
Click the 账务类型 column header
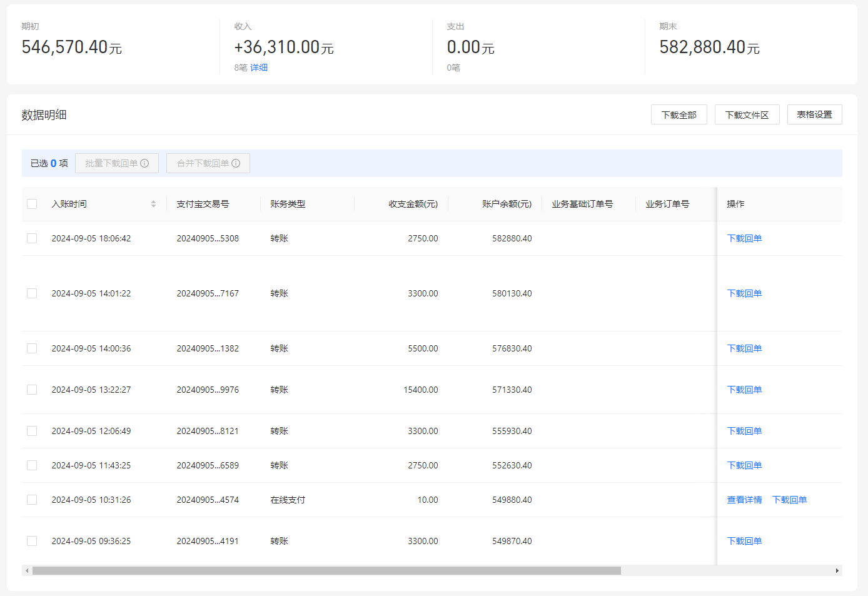coord(288,204)
